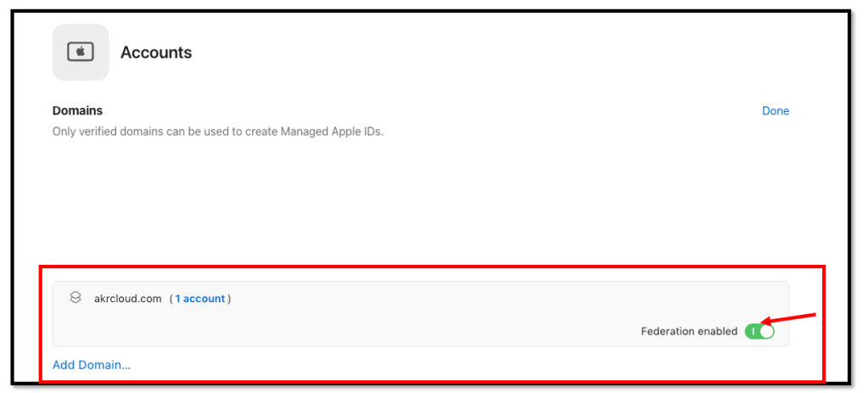This screenshot has width=868, height=393.
Task: Click Done to finish editing Domains
Action: (x=775, y=111)
